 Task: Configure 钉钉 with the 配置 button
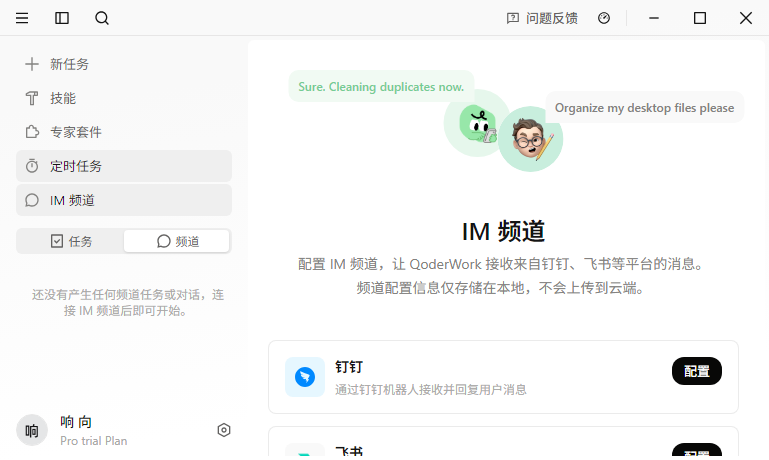tap(696, 371)
